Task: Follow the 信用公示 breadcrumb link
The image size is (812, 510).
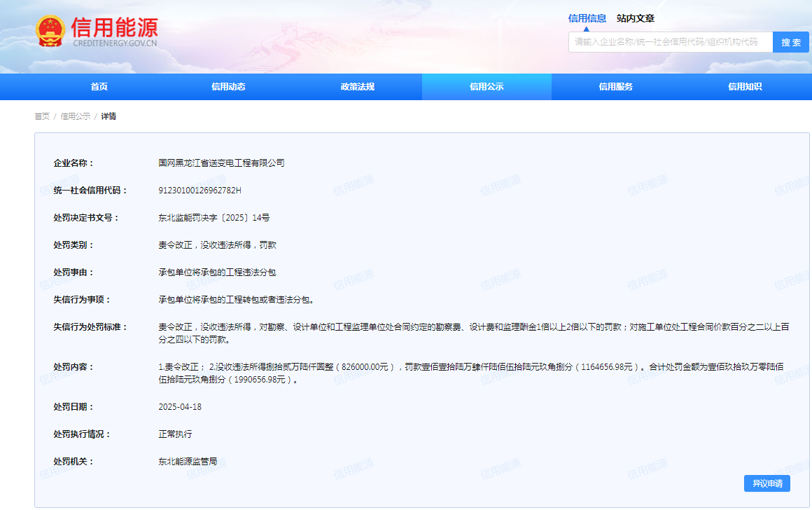Action: pos(75,116)
